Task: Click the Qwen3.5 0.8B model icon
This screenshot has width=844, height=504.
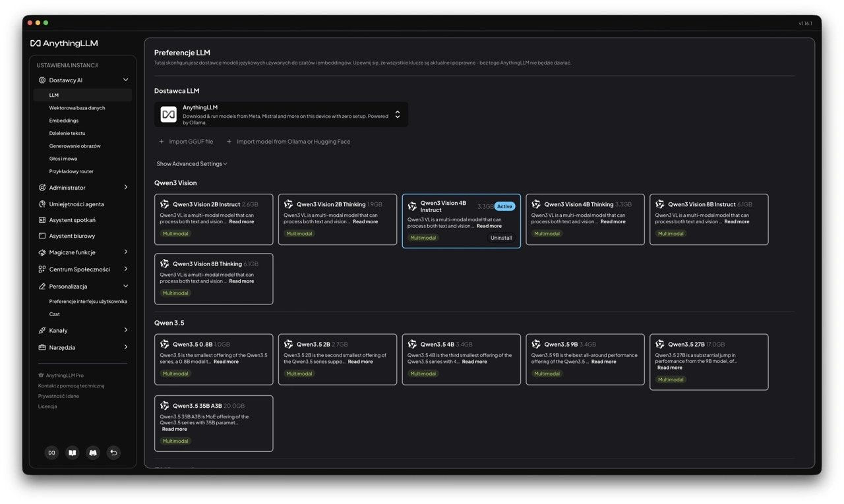Action: [x=165, y=344]
